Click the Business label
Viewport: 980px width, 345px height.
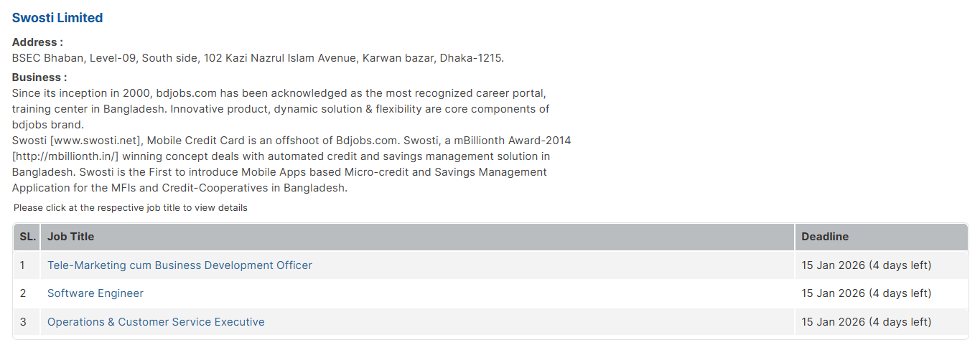pos(39,77)
